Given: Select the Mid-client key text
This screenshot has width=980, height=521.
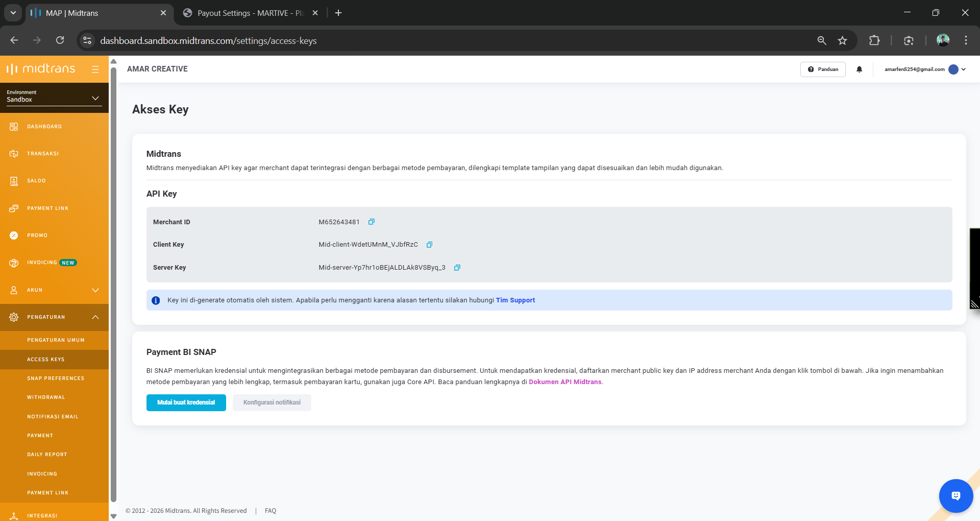Looking at the screenshot, I should tap(368, 245).
